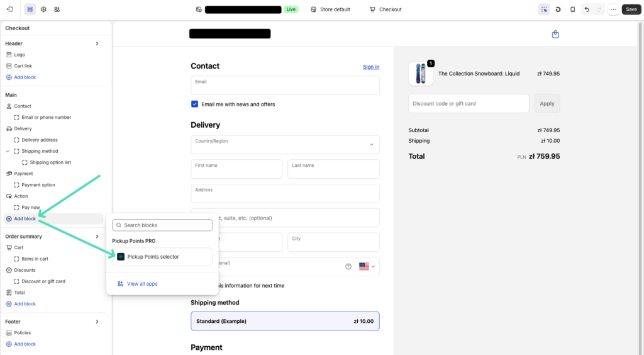Click the refresh preview icon

pyautogui.click(x=558, y=9)
